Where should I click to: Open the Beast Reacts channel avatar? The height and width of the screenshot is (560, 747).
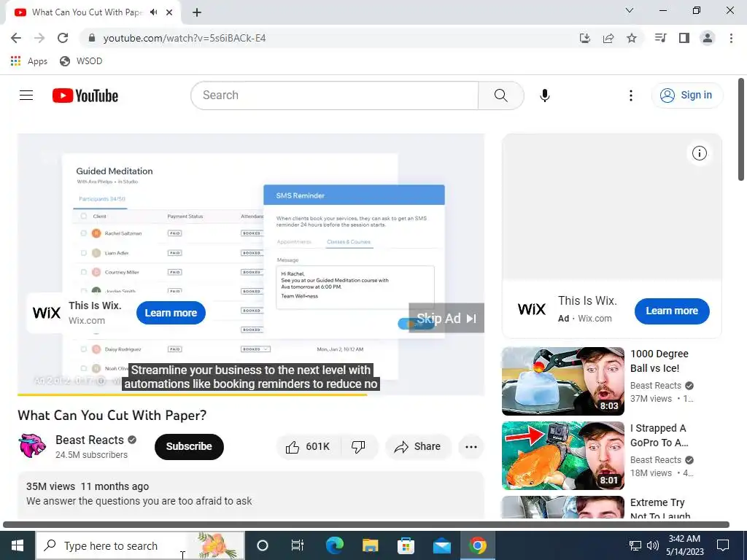[x=32, y=446]
